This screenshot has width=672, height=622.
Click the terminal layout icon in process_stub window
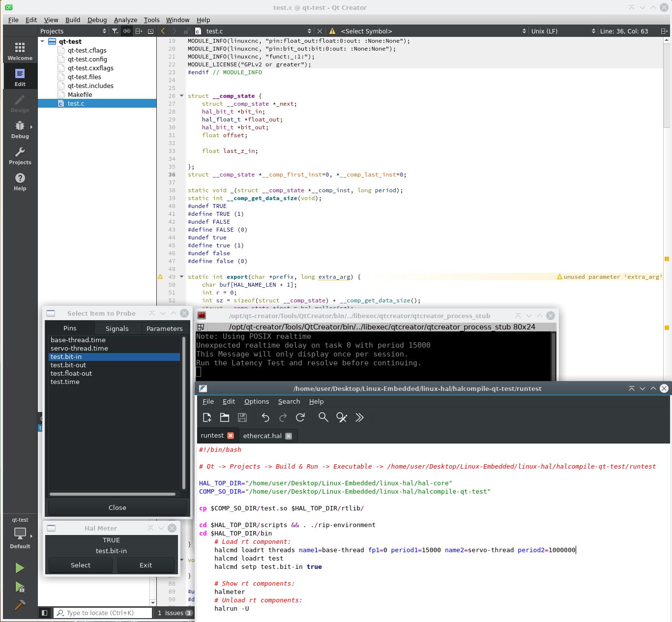pyautogui.click(x=201, y=327)
